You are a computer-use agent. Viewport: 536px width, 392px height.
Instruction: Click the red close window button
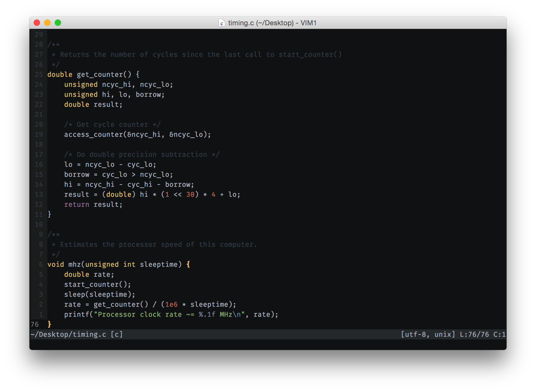point(37,23)
